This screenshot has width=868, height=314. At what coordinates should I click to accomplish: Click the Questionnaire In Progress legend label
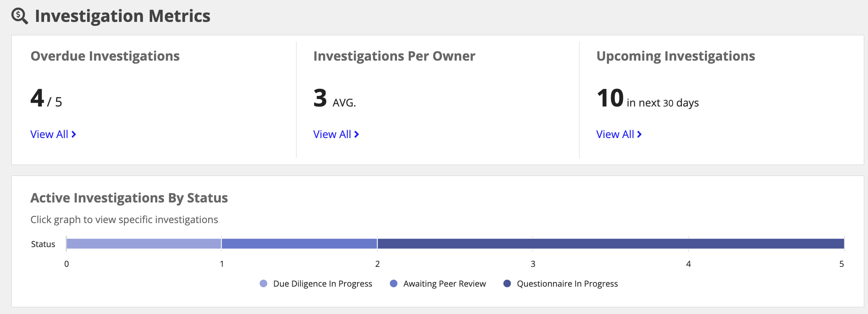point(567,284)
